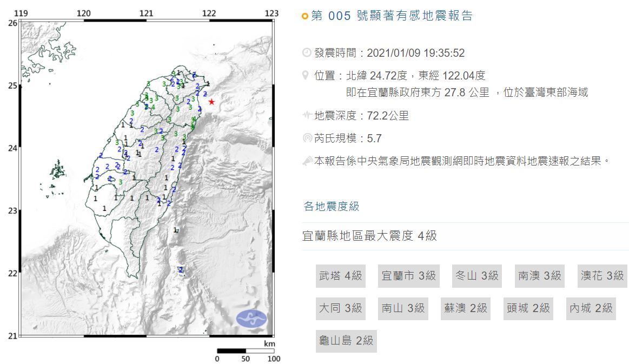Viewport: 629px width, 364px height.
Task: Choose the 南澳 3級 station
Action: [x=539, y=276]
